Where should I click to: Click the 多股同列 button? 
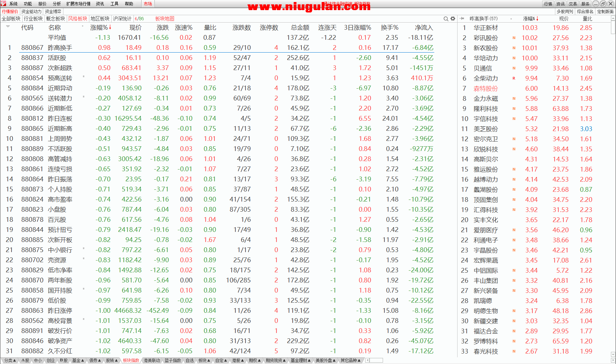(x=565, y=11)
